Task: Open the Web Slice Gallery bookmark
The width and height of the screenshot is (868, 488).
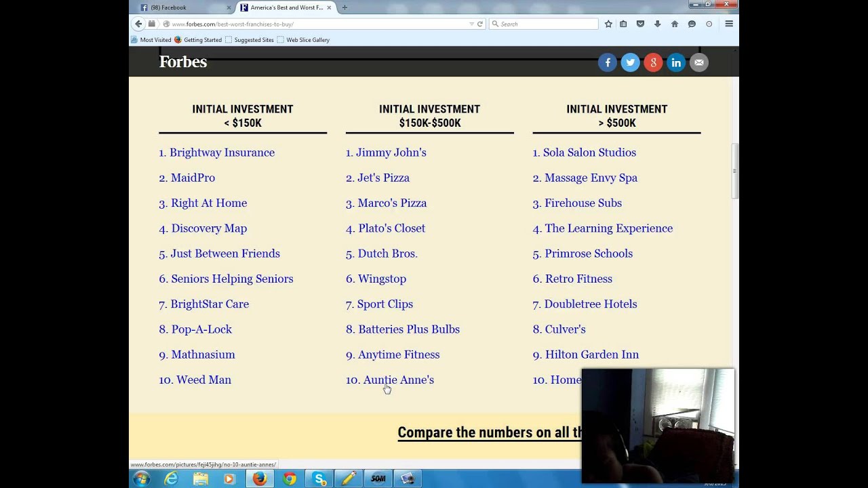Action: [303, 40]
